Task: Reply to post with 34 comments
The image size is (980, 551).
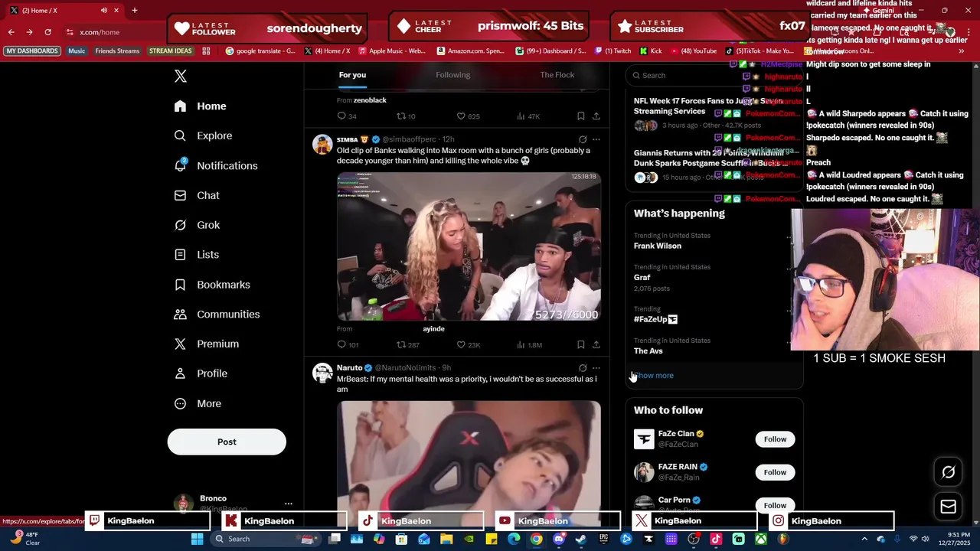Action: [x=347, y=116]
